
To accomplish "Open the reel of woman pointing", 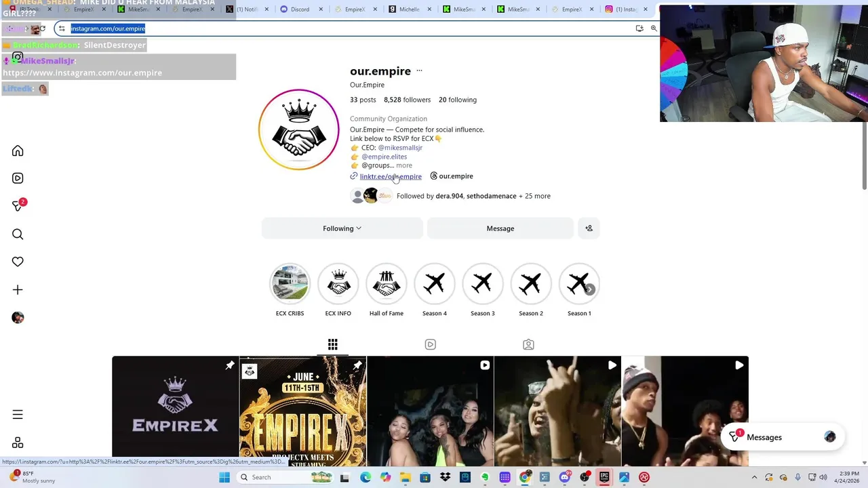I will click(557, 411).
